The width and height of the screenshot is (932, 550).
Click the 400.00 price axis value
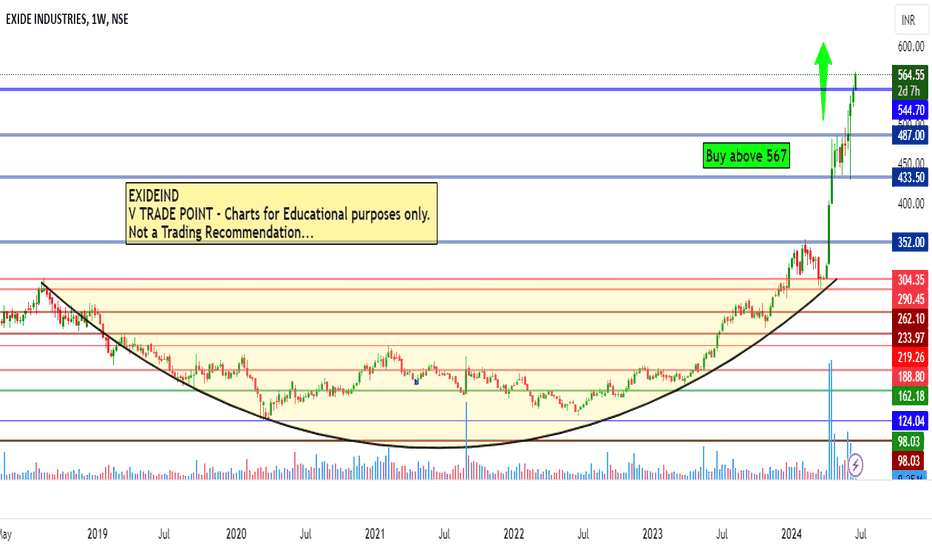coord(911,203)
